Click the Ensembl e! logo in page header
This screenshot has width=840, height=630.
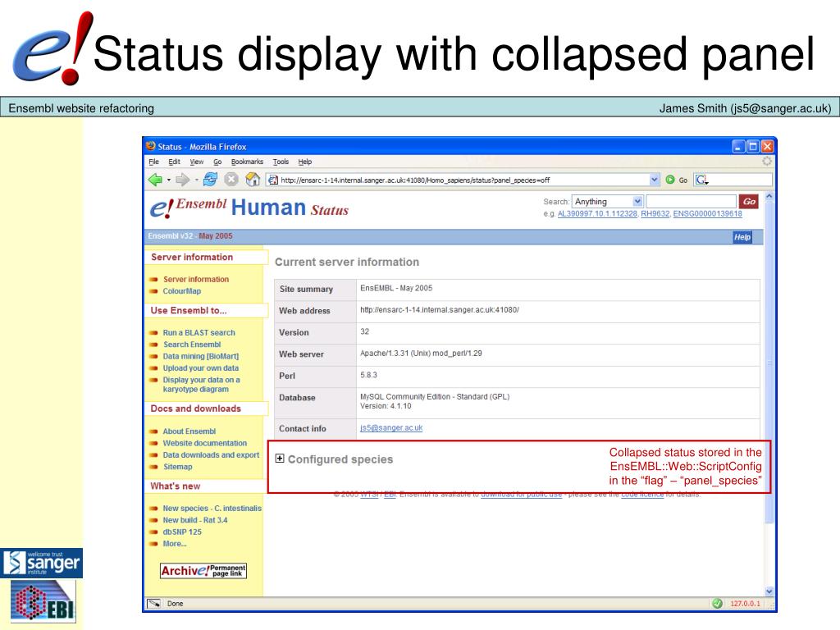(x=162, y=208)
